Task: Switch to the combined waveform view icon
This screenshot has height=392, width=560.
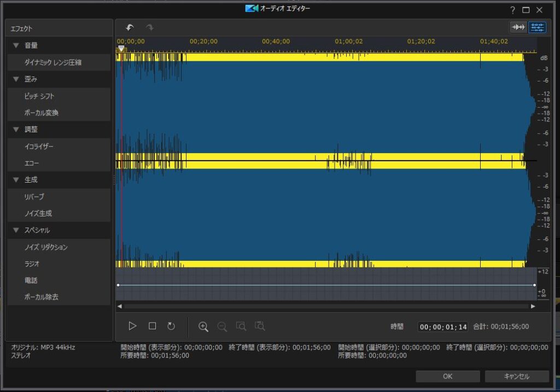Action: click(x=518, y=27)
